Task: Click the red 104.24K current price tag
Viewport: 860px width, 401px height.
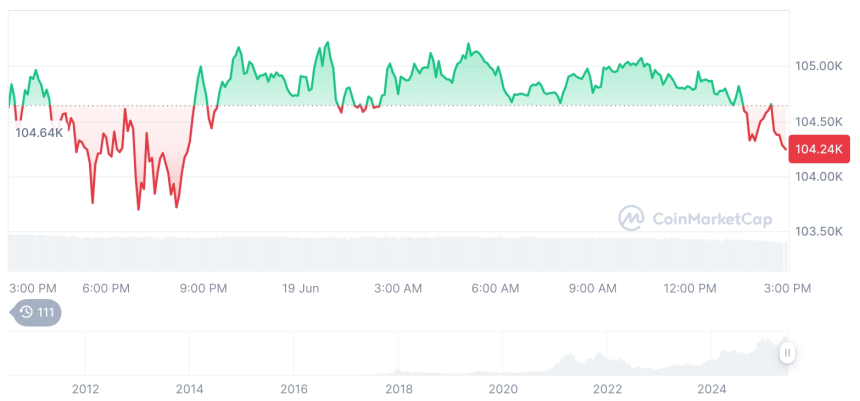Action: pos(819,150)
